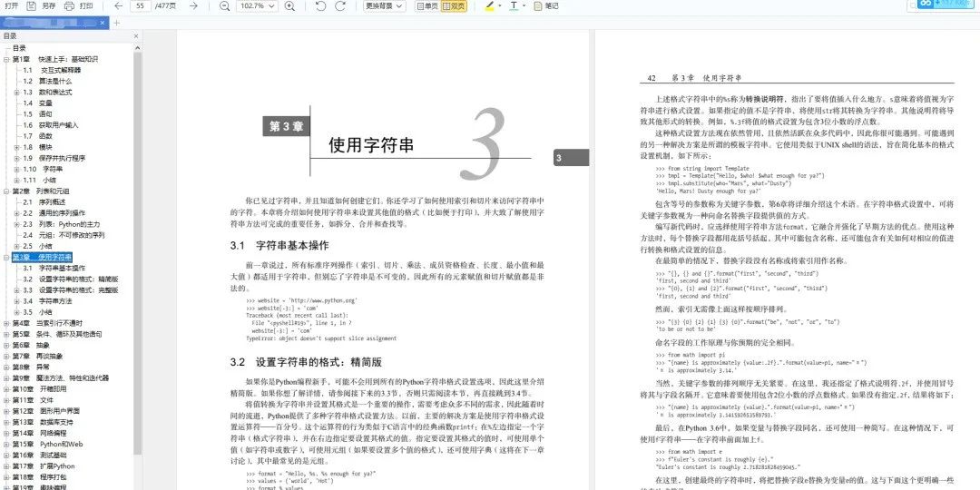Image resolution: width=980 pixels, height=490 pixels.
Task: Select the text underline T tool
Action: [x=514, y=5]
